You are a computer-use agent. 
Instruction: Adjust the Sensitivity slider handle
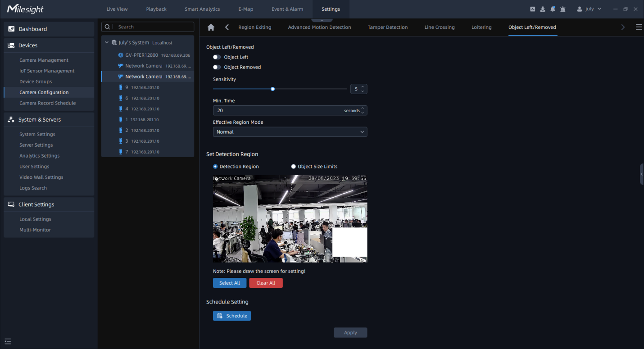(x=273, y=89)
